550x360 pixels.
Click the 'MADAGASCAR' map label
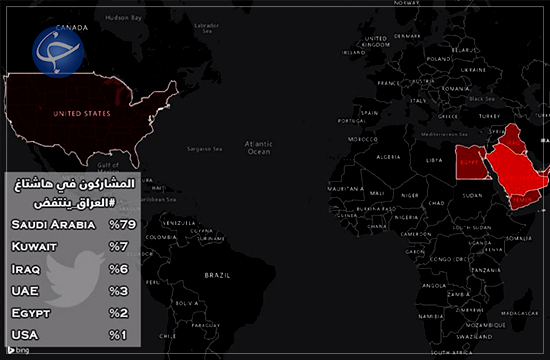coord(519,313)
